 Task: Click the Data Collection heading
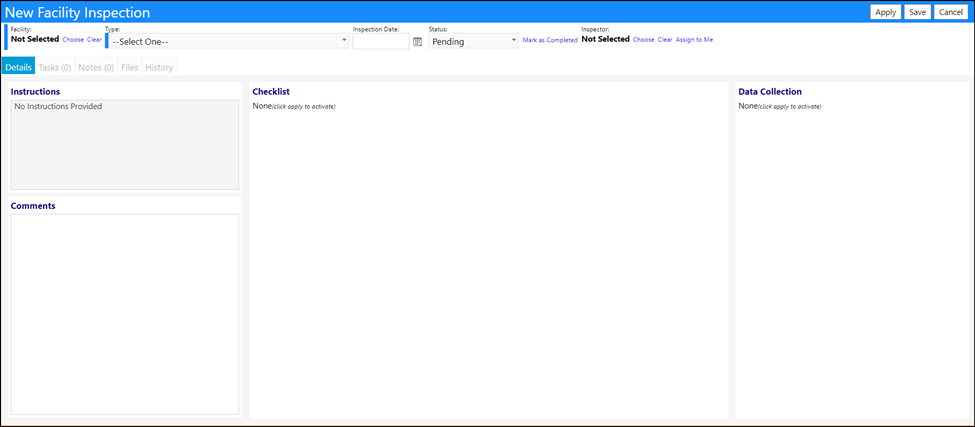(770, 91)
